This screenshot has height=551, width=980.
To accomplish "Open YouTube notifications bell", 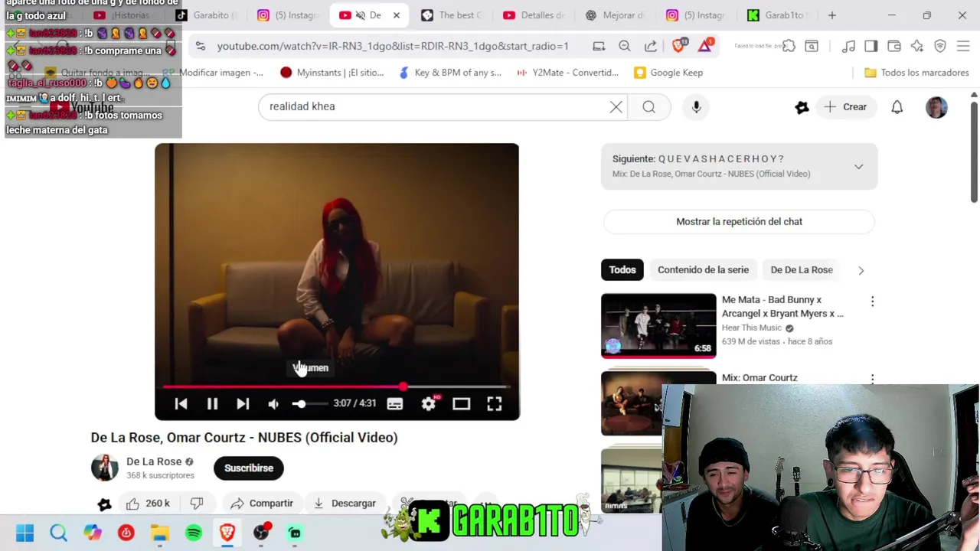I will pyautogui.click(x=897, y=107).
